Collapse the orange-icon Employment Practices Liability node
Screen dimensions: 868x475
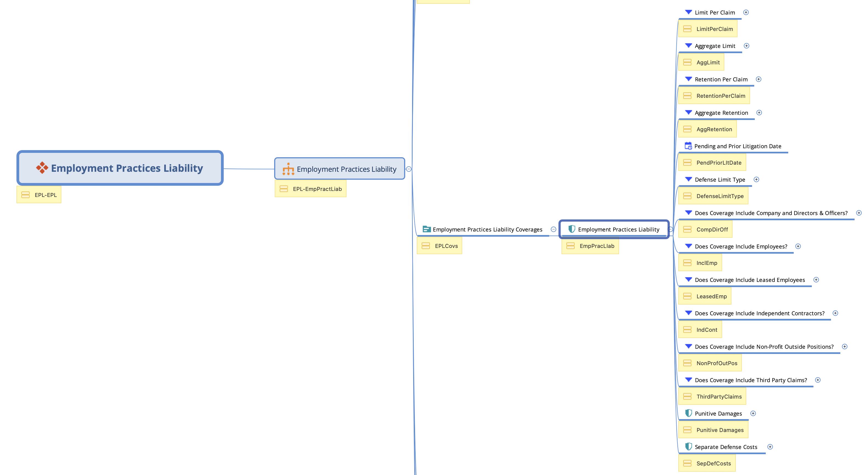coord(409,169)
